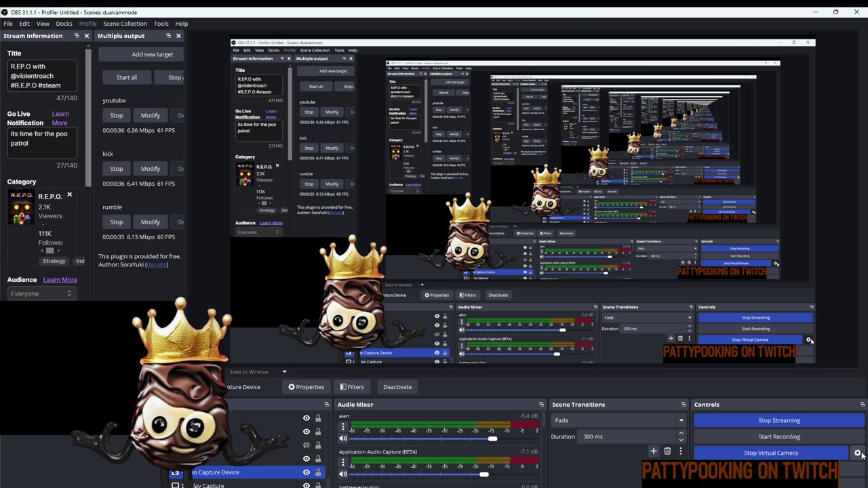Toggle lock on the top source row
This screenshot has height=488, width=868.
tap(318, 418)
